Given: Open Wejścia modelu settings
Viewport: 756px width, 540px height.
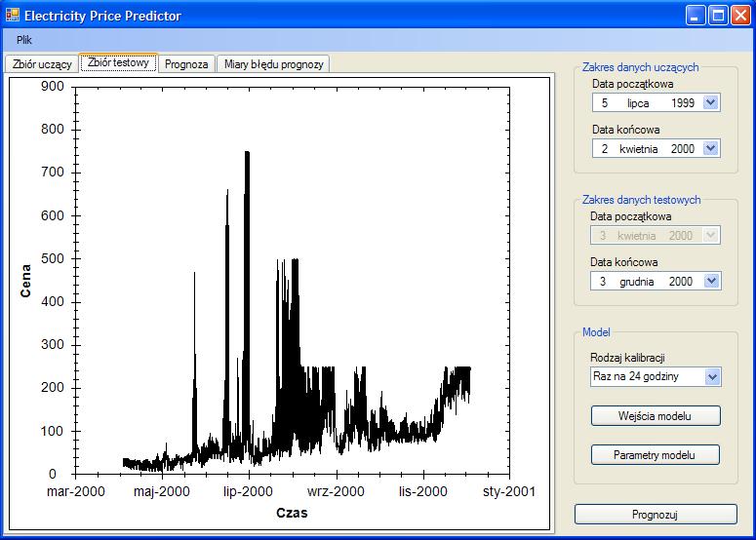Looking at the screenshot, I should coord(656,416).
